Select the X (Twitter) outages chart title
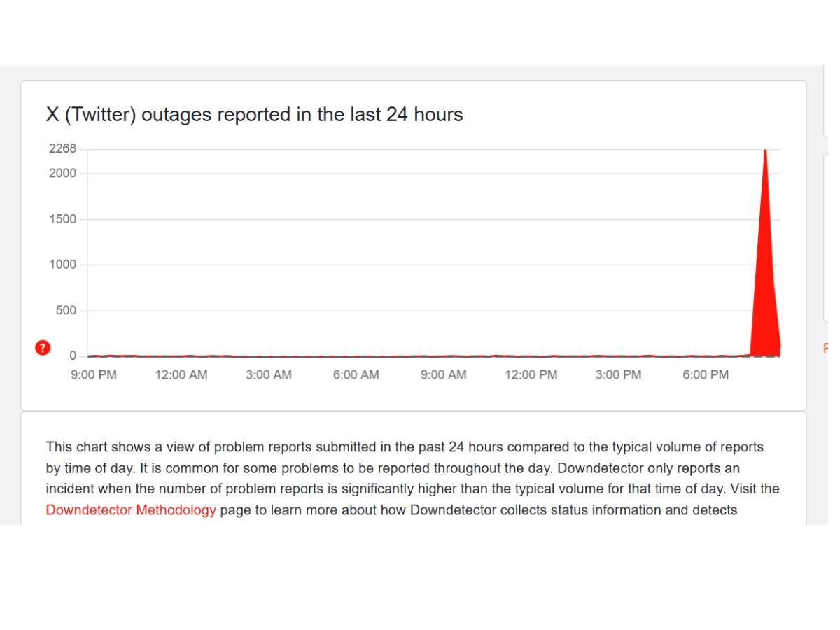Image resolution: width=840 pixels, height=630 pixels. (254, 114)
